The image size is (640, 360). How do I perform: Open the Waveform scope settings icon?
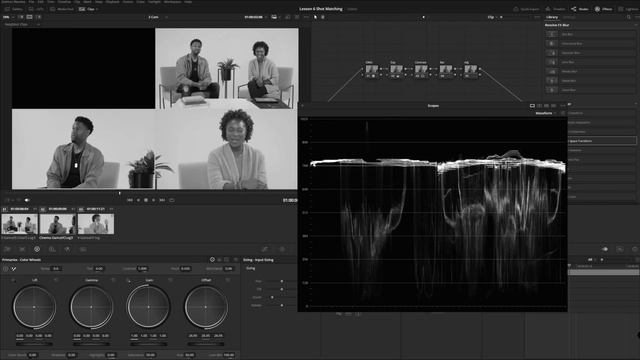[562, 113]
